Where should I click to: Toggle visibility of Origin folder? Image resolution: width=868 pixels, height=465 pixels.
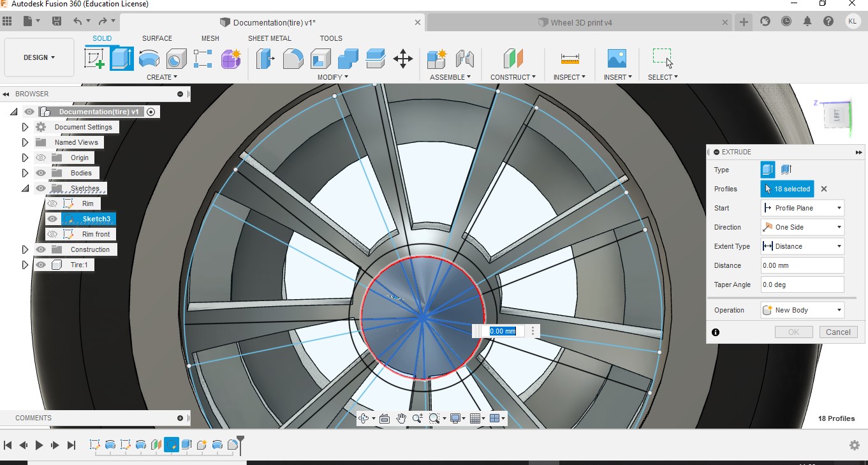point(41,158)
